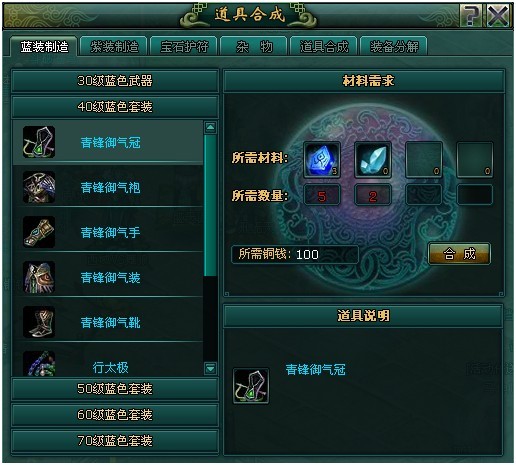
Task: Expand the 70级蓝色套装 category
Action: 115,441
